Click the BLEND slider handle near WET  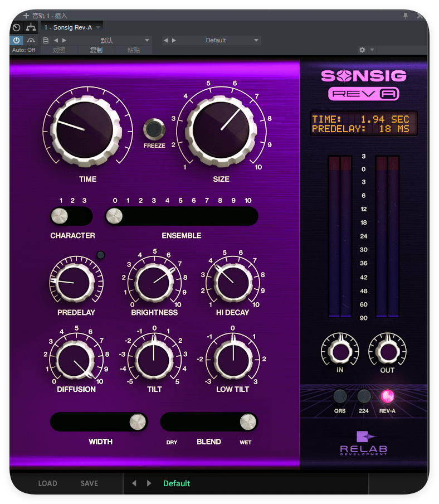tap(248, 421)
